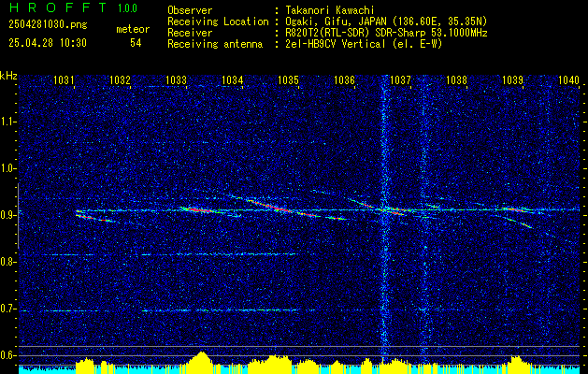Click the gray vertical range bar near 0.9 kHz

pos(18,216)
